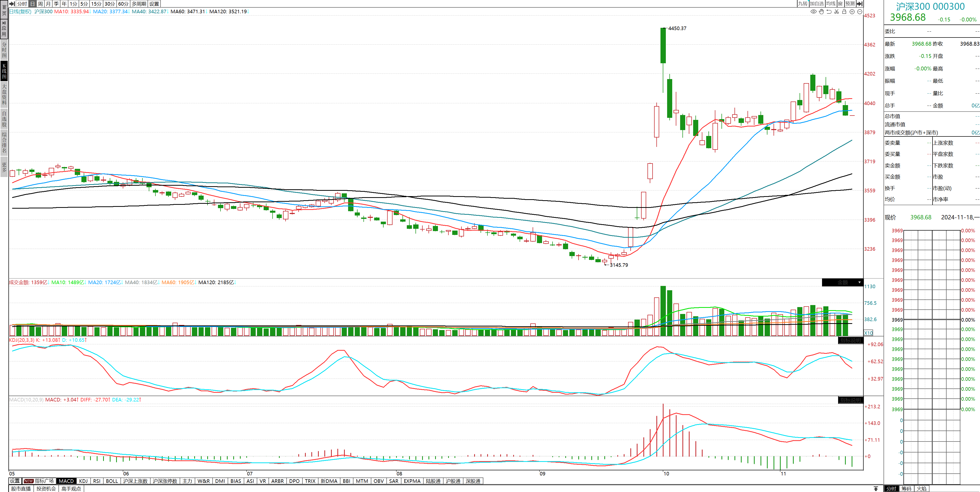Click the 沪深300 000300 title
Screen dimensions: 980x492
(x=930, y=6)
